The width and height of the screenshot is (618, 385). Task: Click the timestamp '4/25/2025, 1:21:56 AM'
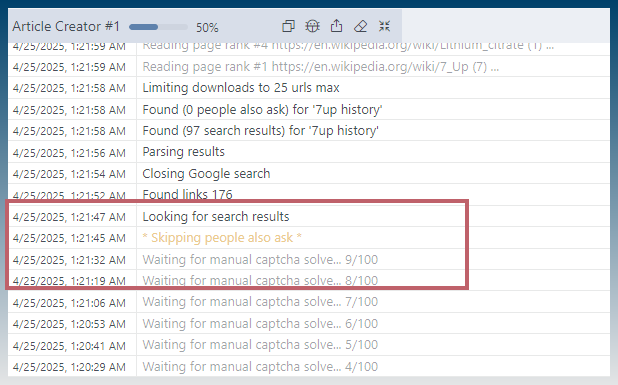(69, 153)
